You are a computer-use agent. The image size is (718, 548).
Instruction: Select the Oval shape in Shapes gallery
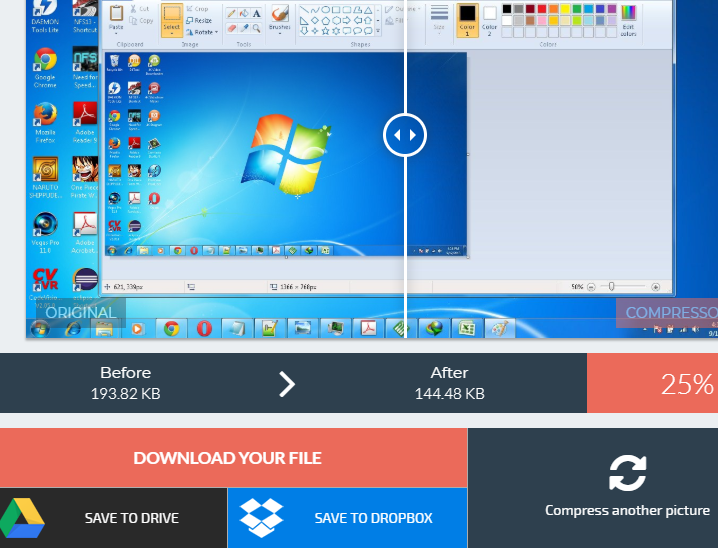[326, 10]
